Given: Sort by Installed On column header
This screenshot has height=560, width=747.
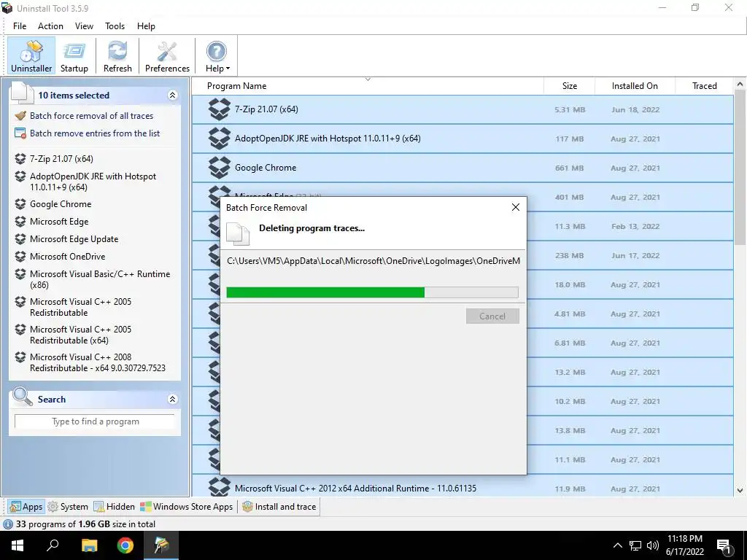Looking at the screenshot, I should click(x=635, y=86).
